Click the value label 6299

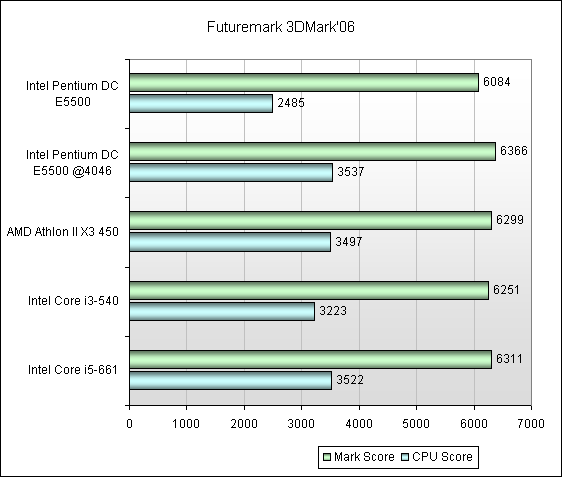tap(510, 219)
